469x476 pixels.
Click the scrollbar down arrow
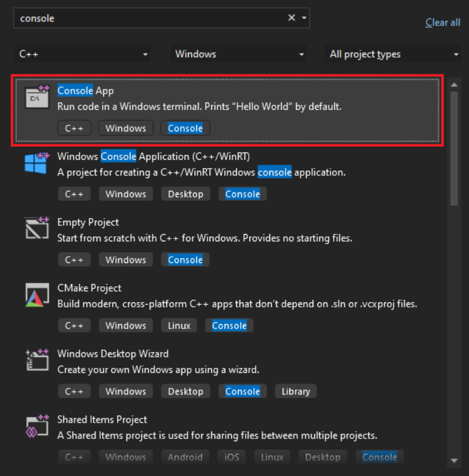coord(454,460)
